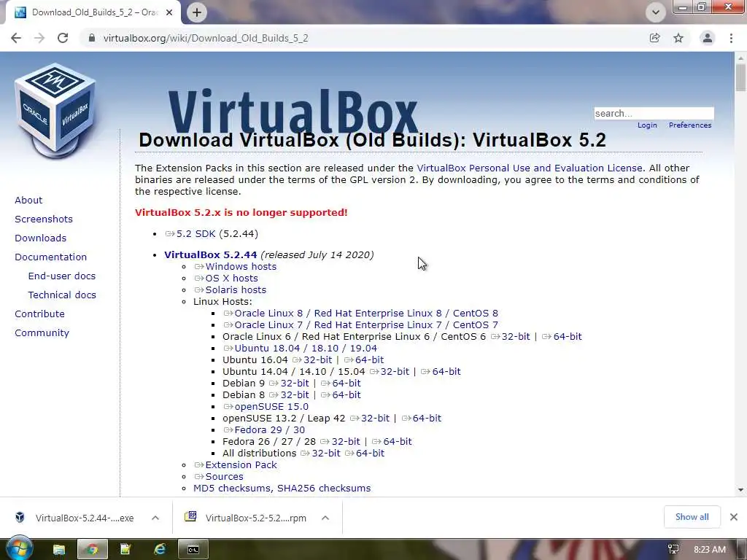Click the Login link
The height and width of the screenshot is (560, 747).
point(647,125)
